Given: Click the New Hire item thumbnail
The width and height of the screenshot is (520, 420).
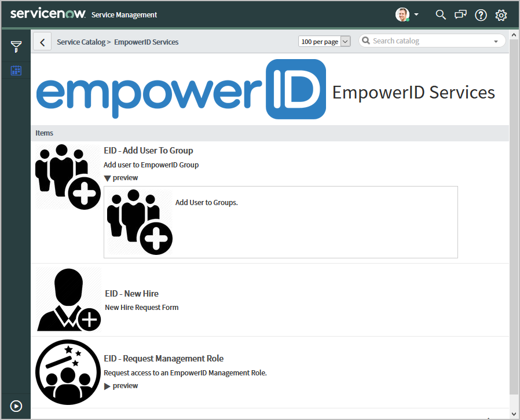Looking at the screenshot, I should pos(68,300).
